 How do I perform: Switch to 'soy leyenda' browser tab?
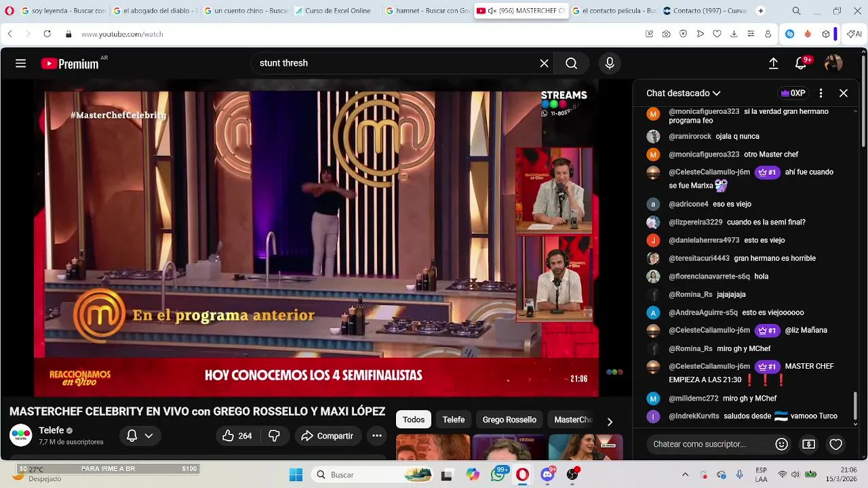point(63,11)
